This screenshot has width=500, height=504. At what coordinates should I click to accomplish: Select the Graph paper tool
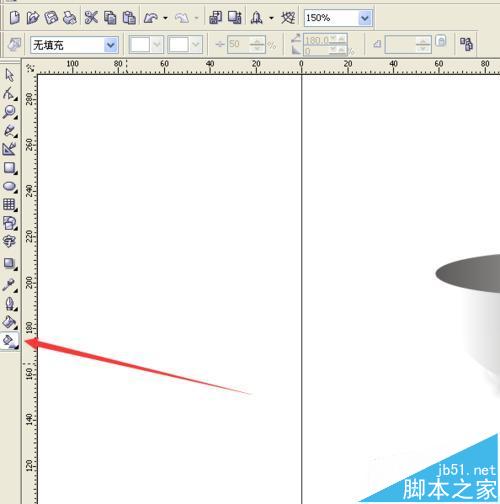point(10,204)
